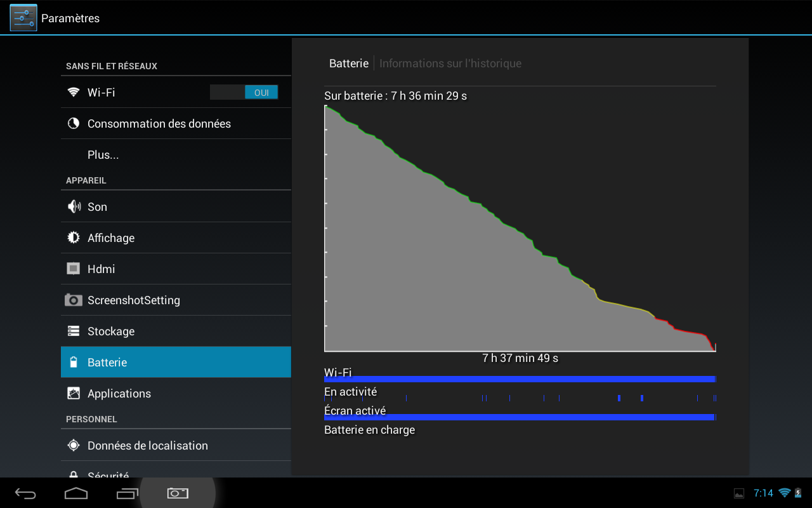Click the Batterie battery icon in sidebar

74,362
